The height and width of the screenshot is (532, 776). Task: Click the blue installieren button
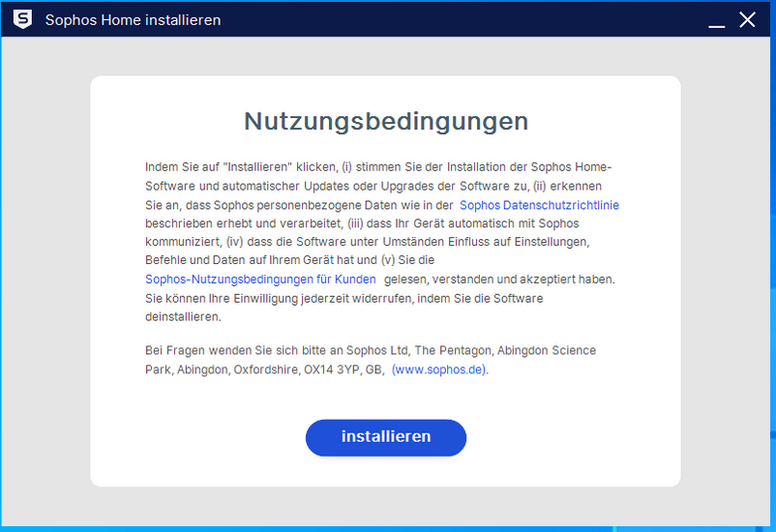pyautogui.click(x=385, y=437)
